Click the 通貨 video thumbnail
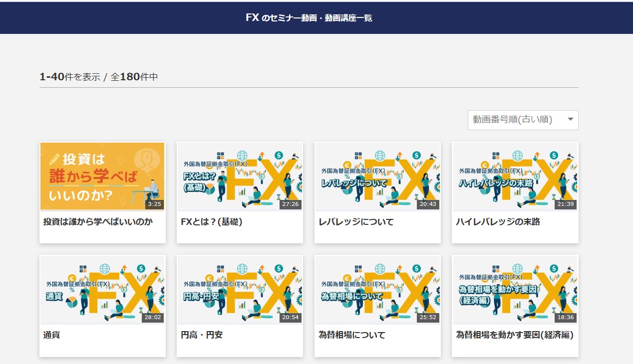Image resolution: width=633 pixels, height=364 pixels. tap(102, 289)
